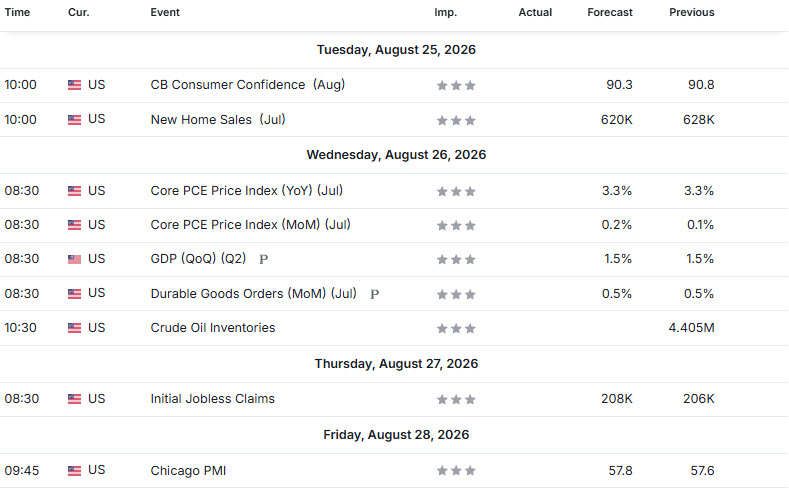Viewport: 789px width, 500px height.
Task: Click the importance stars for Core PCE Price Index (YoY)
Action: (x=456, y=191)
